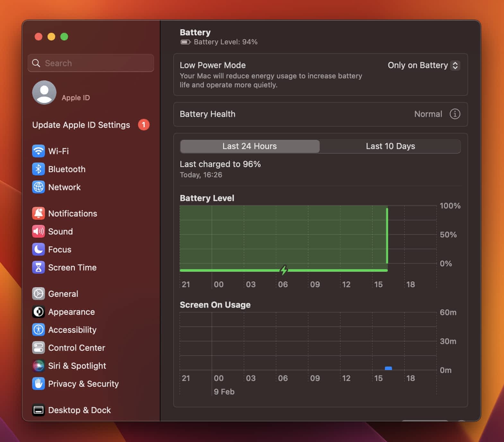Image resolution: width=504 pixels, height=442 pixels.
Task: Open Update Apple ID Settings
Action: pyautogui.click(x=81, y=125)
